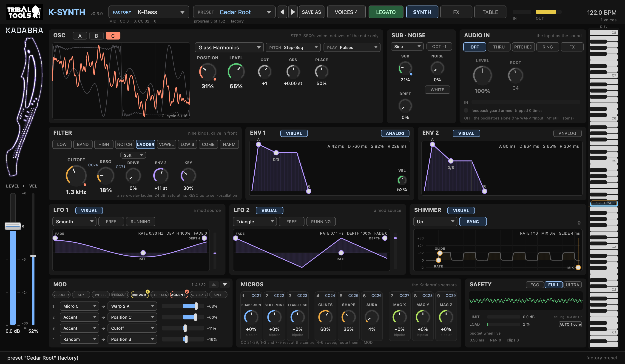The image size is (625, 364).
Task: Click the SUB level knob at 21%
Action: [x=405, y=68]
